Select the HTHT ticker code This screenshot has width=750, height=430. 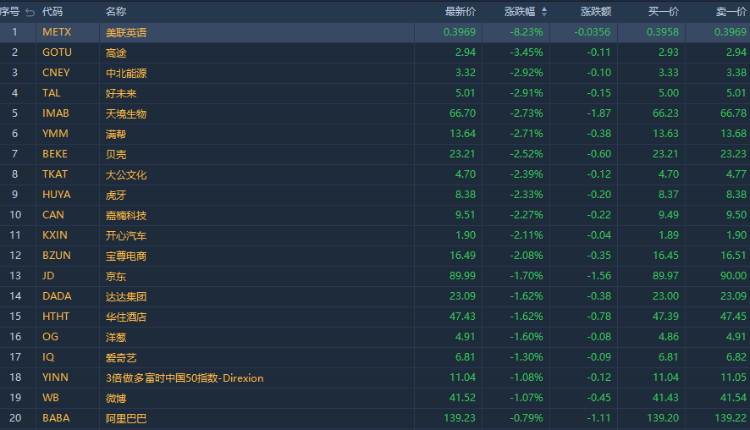pos(55,317)
